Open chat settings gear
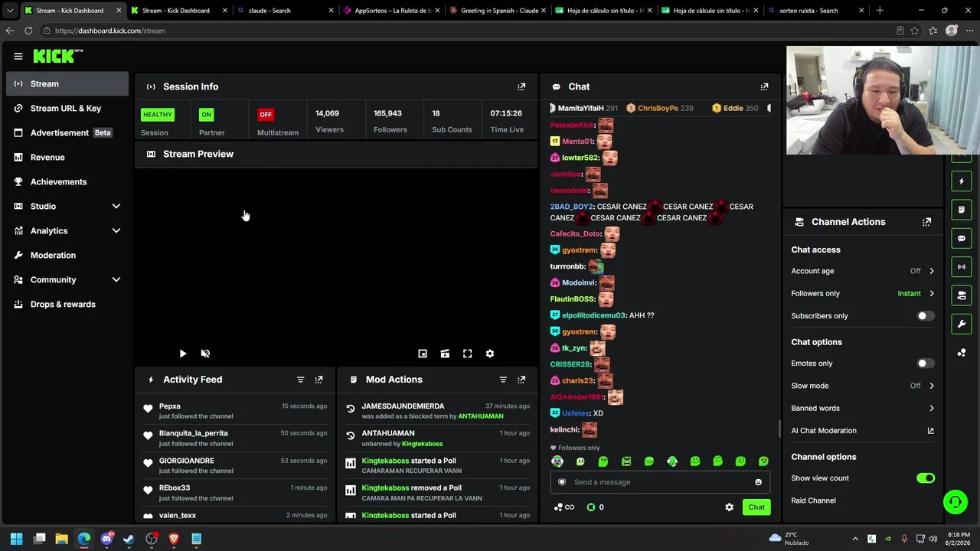 729,507
